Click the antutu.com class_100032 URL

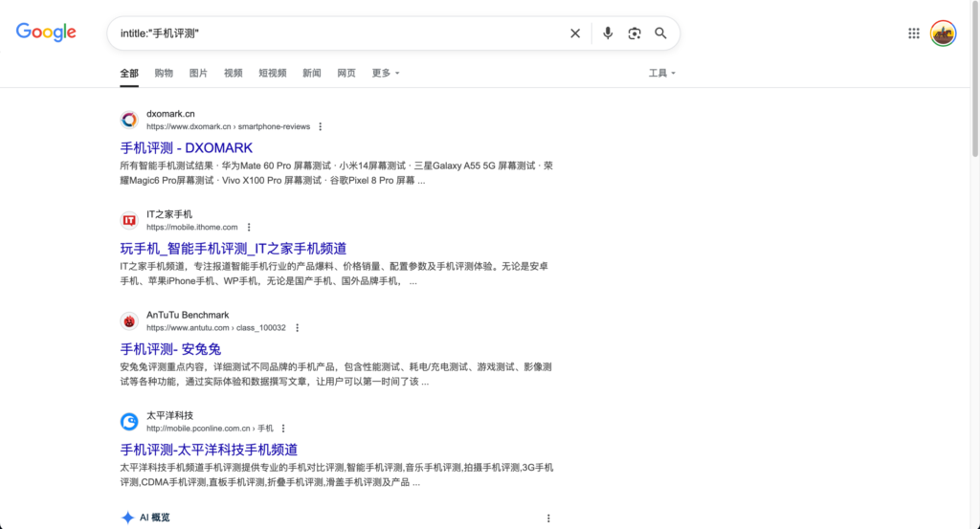[x=215, y=328]
